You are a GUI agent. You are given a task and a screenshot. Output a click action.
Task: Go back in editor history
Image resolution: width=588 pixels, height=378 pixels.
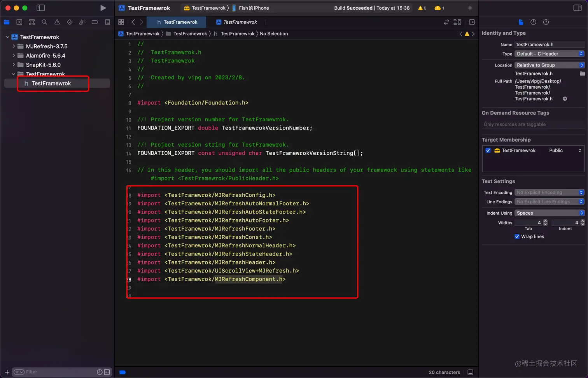click(133, 22)
